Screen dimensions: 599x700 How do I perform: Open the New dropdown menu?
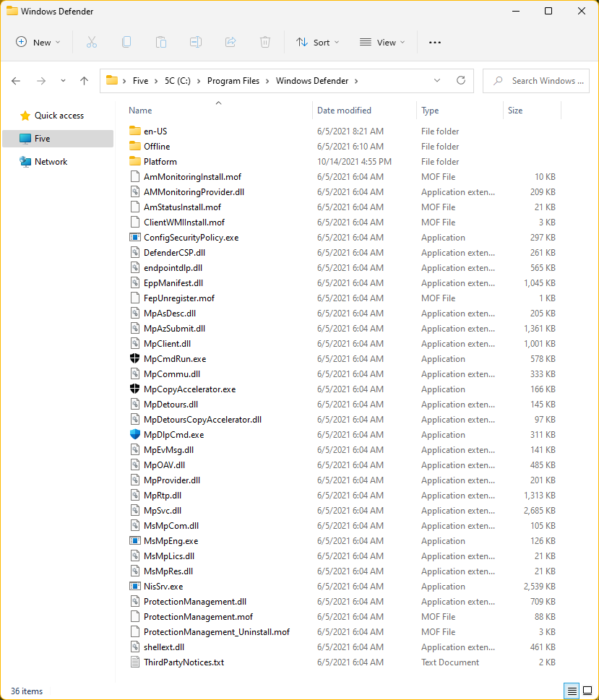click(38, 43)
